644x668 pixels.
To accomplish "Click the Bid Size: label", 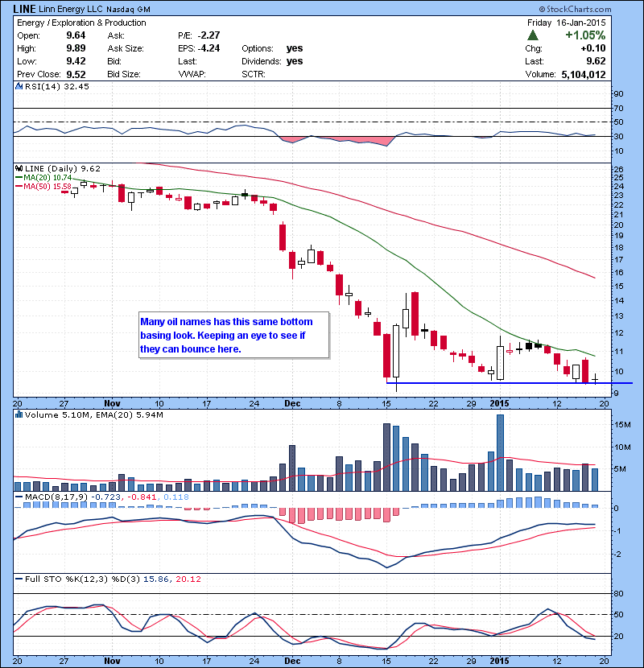I will coord(124,74).
